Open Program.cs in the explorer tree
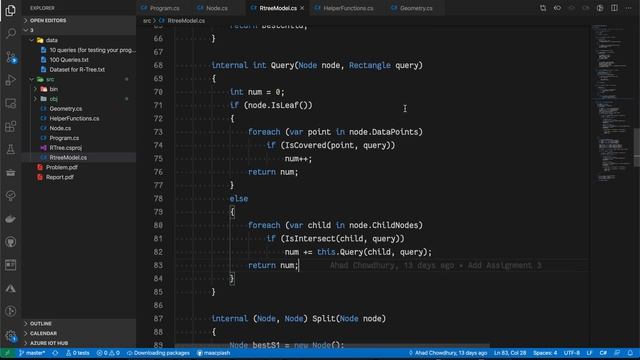 79,138
